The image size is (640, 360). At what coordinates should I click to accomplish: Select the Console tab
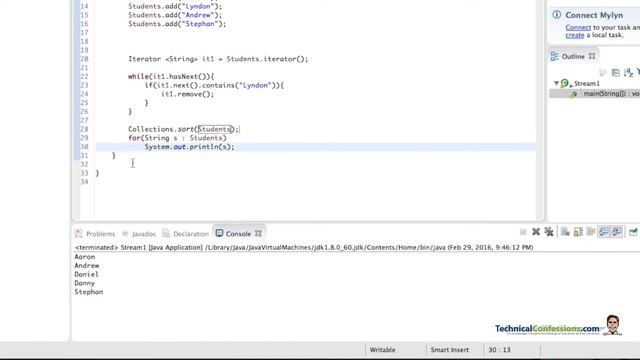tap(238, 234)
